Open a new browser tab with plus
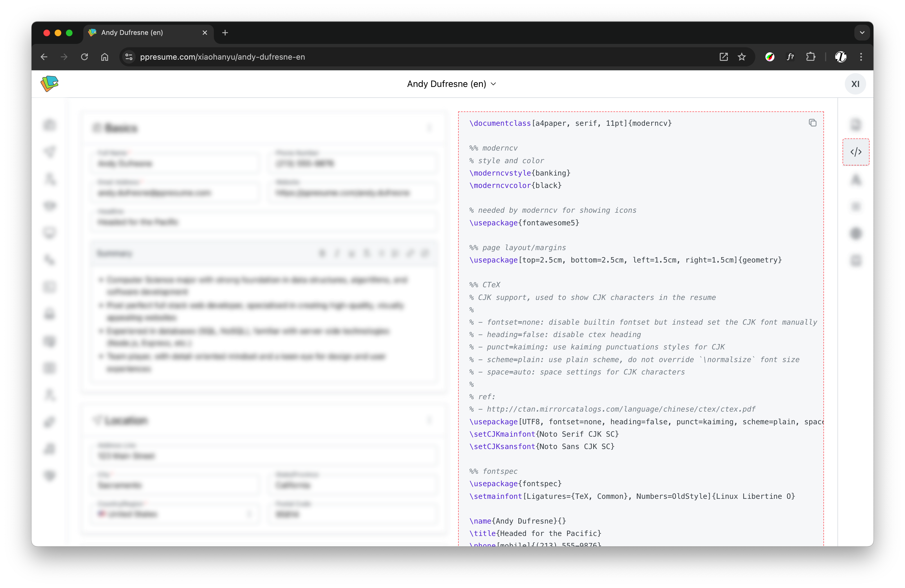905x588 pixels. pos(225,33)
